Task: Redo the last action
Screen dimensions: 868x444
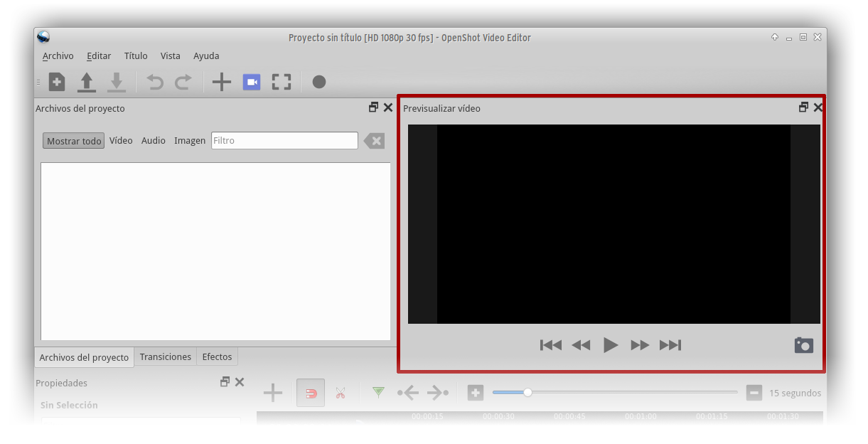Action: point(183,82)
